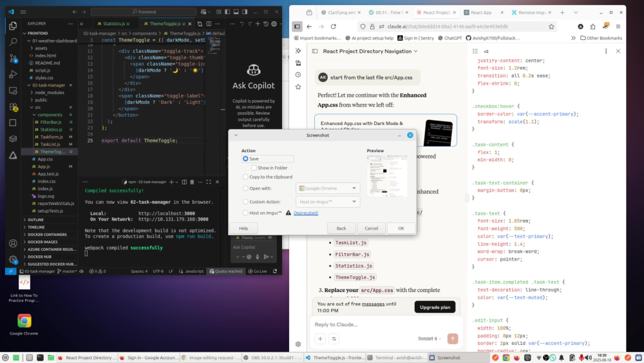644x363 pixels.
Task: Click Help in Screenshot dialog
Action: 243,228
